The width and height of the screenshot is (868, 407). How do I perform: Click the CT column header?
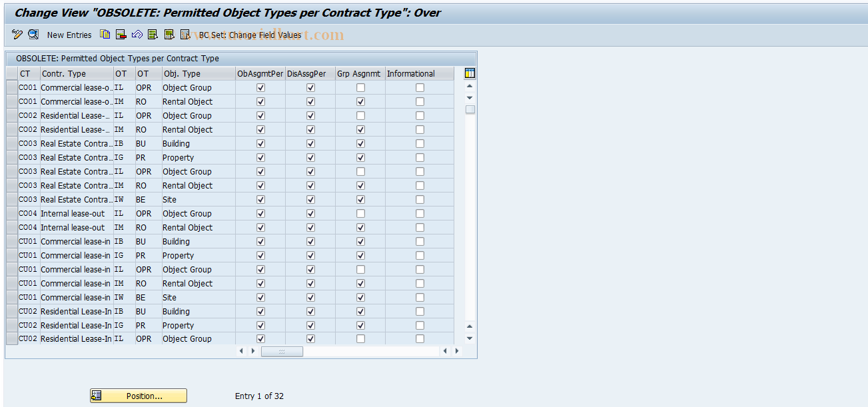[x=29, y=74]
